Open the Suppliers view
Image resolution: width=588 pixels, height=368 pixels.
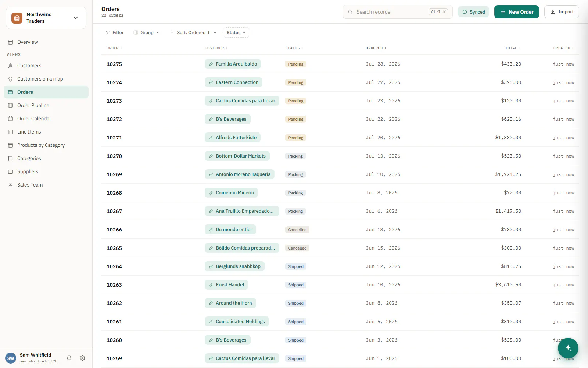[x=46, y=171]
